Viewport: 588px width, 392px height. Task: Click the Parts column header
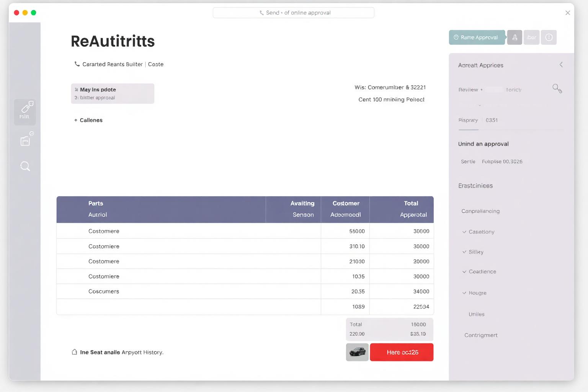[x=96, y=203]
